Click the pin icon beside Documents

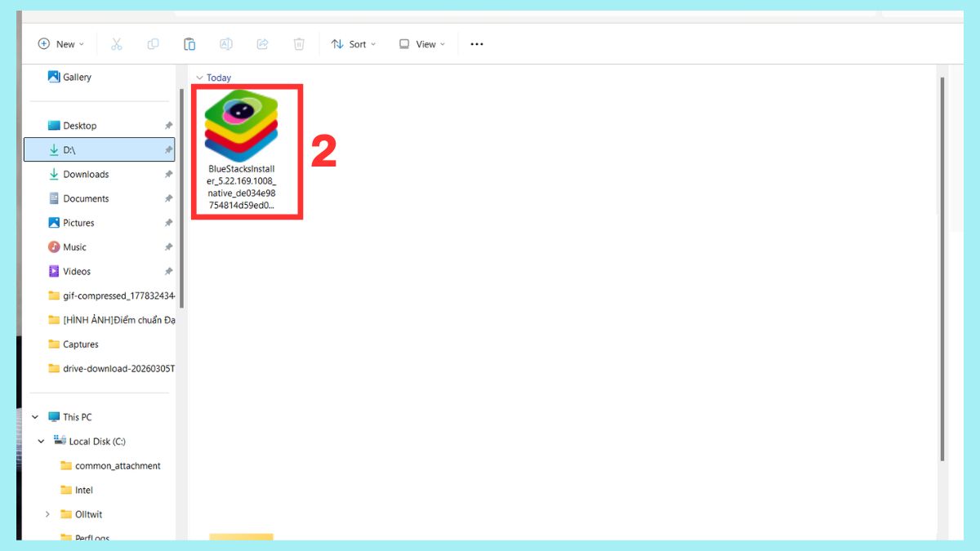(x=168, y=198)
